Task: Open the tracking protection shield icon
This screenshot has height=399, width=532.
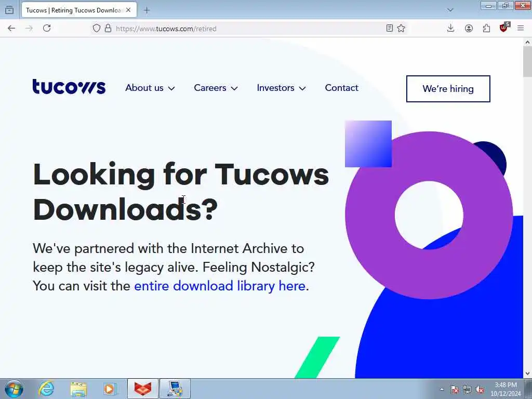Action: coord(96,28)
